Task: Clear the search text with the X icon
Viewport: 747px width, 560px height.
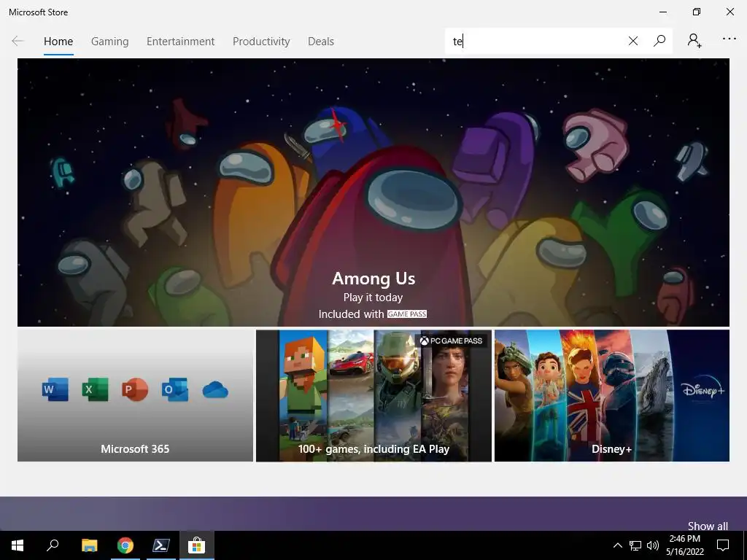Action: [633, 41]
